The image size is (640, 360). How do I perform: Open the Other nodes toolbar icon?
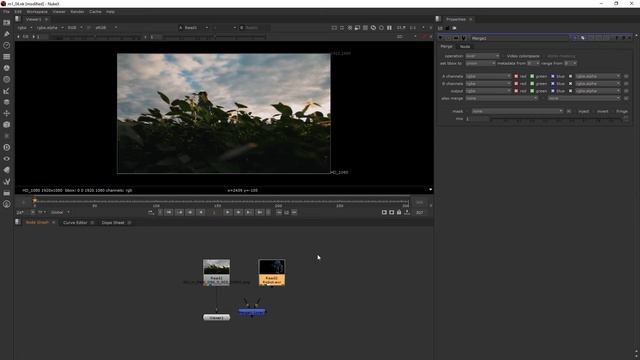[7, 193]
